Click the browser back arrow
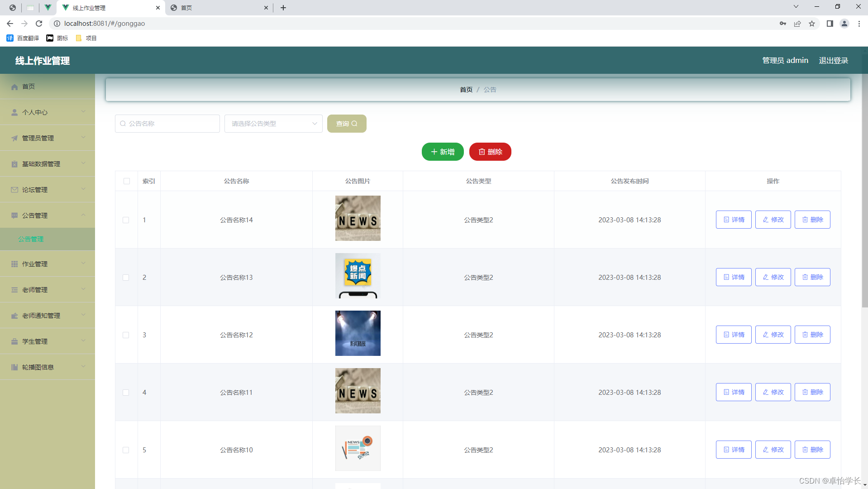The height and width of the screenshot is (489, 868). pyautogui.click(x=10, y=24)
